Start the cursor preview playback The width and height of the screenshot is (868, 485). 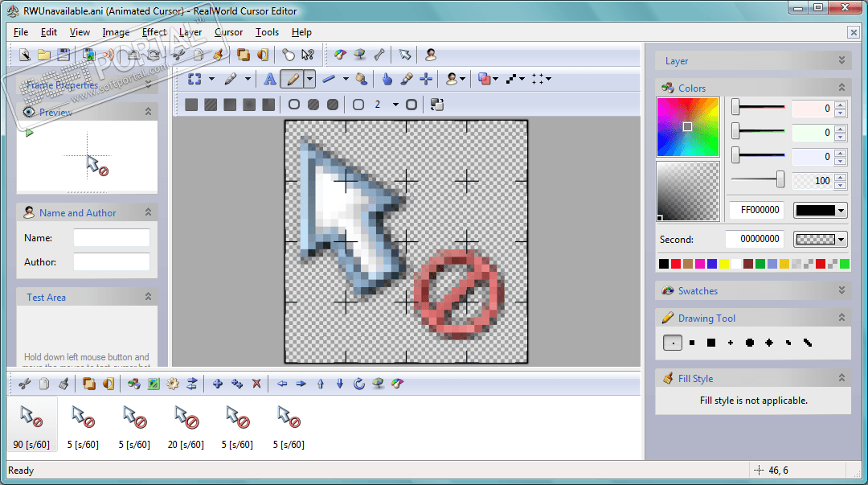(x=30, y=133)
